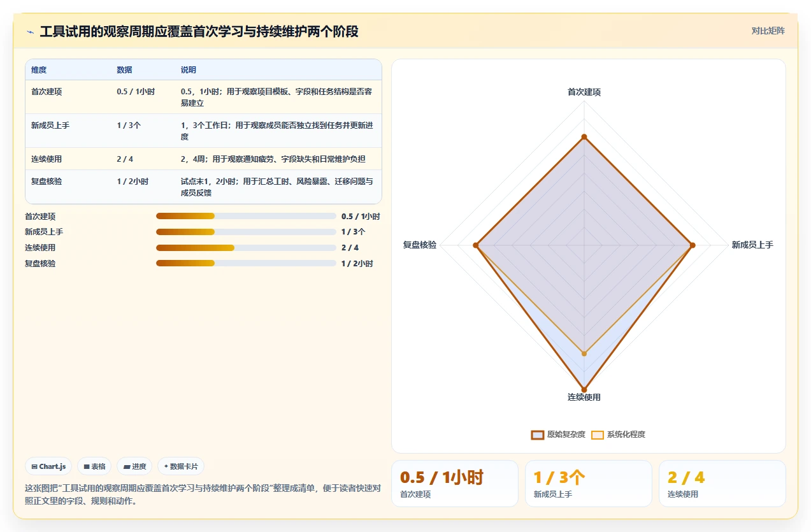Click the description mentioning 汇总工时、风险暴露
Image resolution: width=811 pixels, height=532 pixels.
(x=277, y=187)
